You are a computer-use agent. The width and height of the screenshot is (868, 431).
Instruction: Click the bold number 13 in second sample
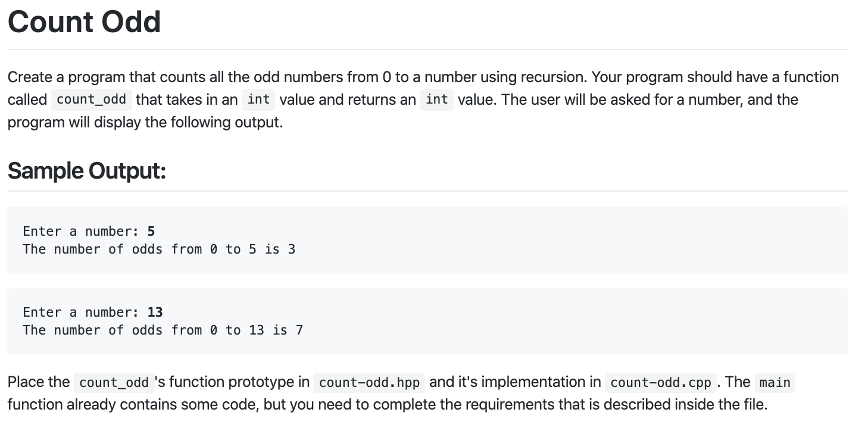tap(155, 312)
